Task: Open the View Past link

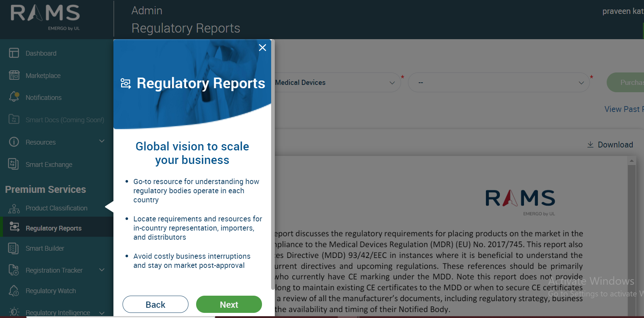Action: click(624, 109)
